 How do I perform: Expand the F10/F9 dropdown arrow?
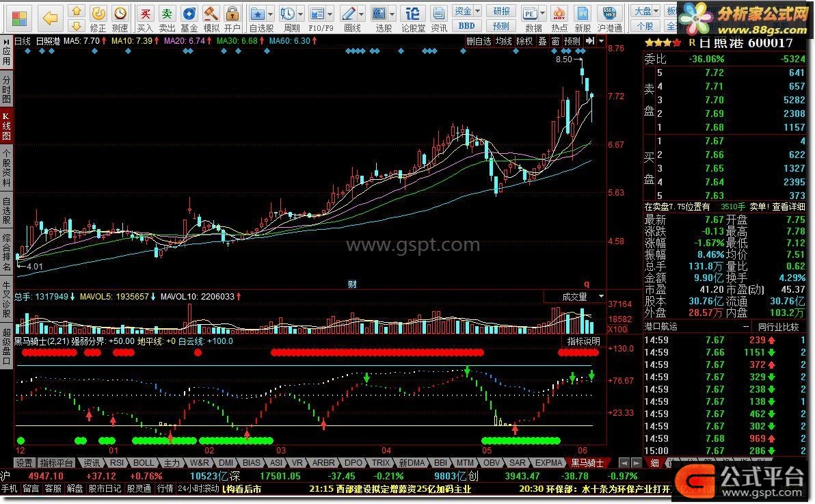tap(330, 14)
